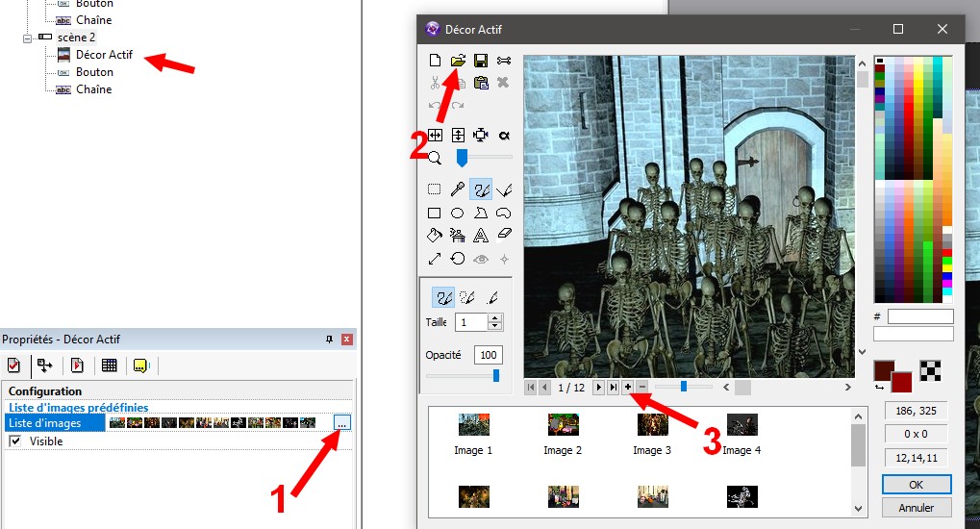Select the Line tool
The image size is (980, 529).
(x=504, y=189)
